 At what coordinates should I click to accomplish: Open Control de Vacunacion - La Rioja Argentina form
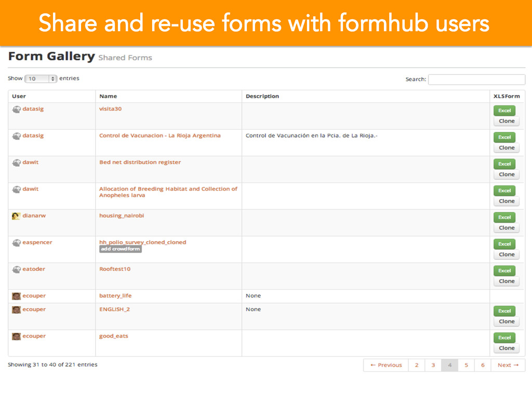pyautogui.click(x=160, y=136)
